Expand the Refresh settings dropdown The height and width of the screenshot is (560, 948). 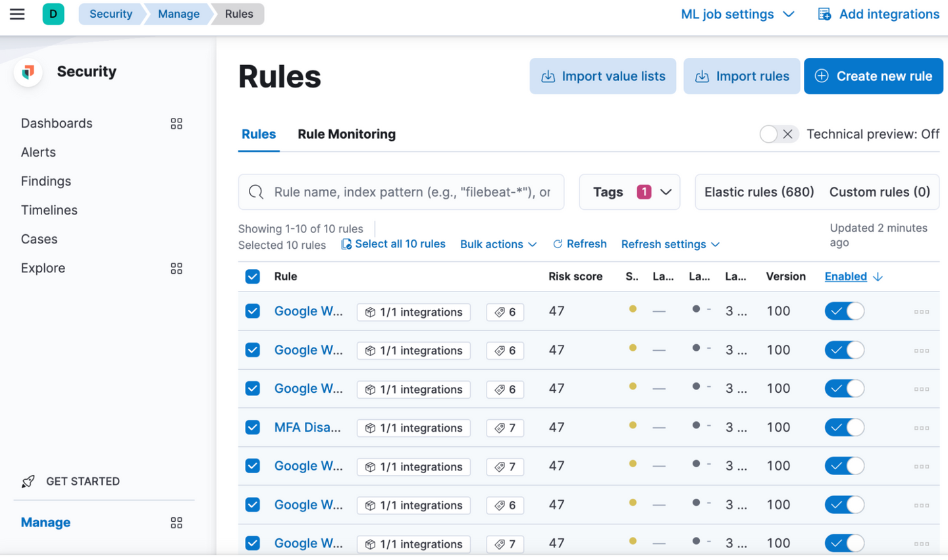tap(670, 244)
